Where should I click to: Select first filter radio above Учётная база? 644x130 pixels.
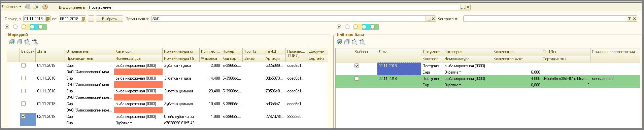[x=339, y=27]
